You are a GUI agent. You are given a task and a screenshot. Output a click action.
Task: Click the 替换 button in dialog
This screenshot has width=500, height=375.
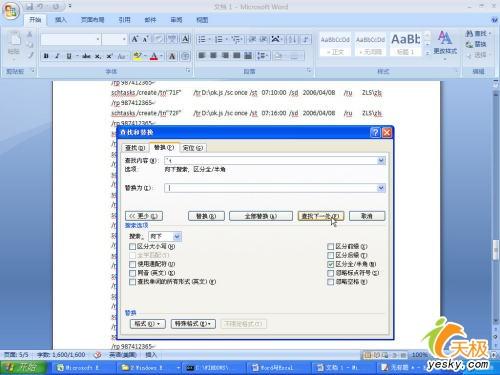point(206,216)
